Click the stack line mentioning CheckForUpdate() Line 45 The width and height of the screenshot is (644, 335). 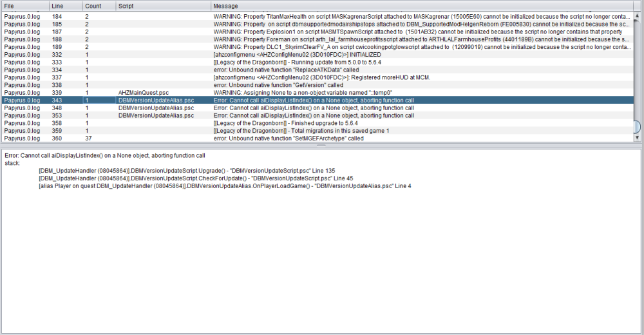196,178
